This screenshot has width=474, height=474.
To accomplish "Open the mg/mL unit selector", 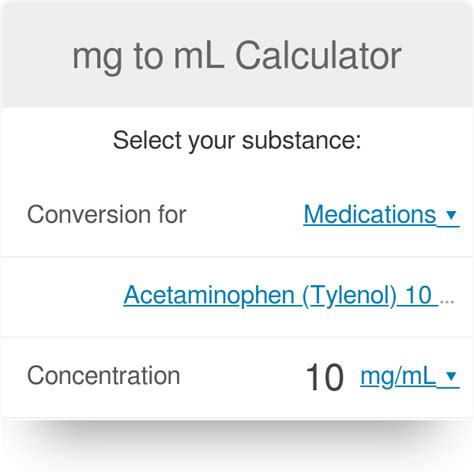I will 410,377.
